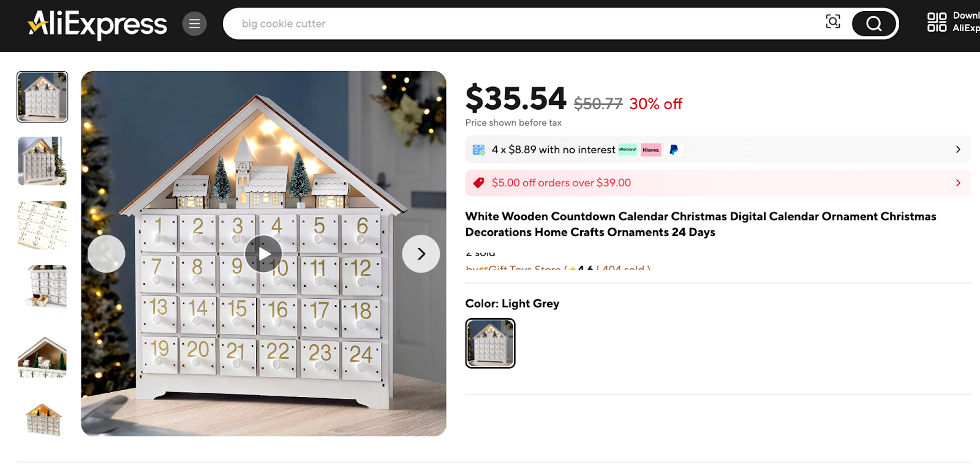Click the search magnifier button
Screen dimensions: 980x476
[874, 23]
